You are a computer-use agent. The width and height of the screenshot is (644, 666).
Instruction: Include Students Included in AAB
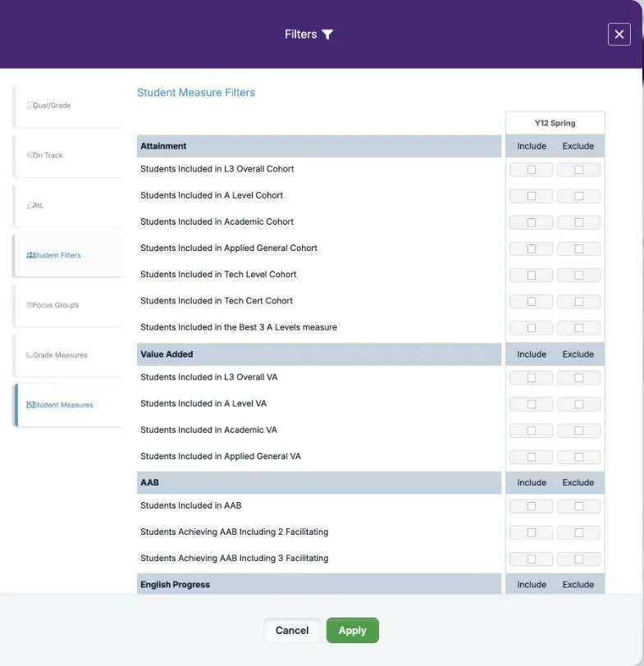532,506
